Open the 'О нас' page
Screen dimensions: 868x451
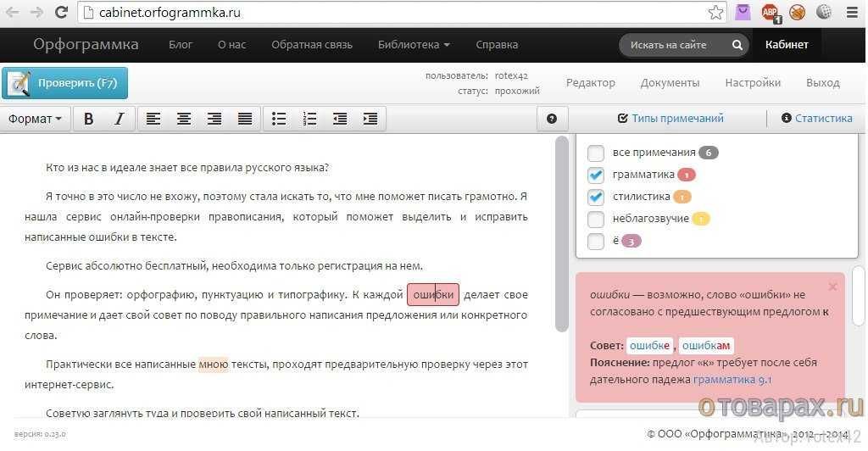[232, 45]
